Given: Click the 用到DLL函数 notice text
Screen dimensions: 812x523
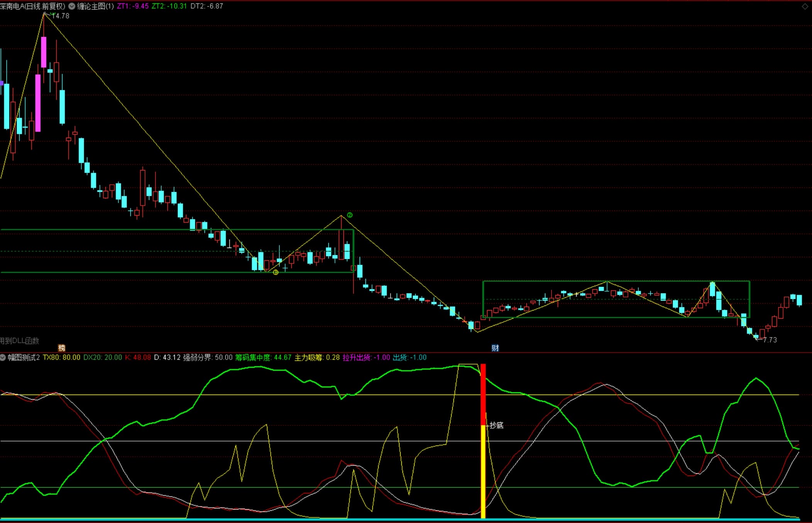Looking at the screenshot, I should click(x=19, y=341).
